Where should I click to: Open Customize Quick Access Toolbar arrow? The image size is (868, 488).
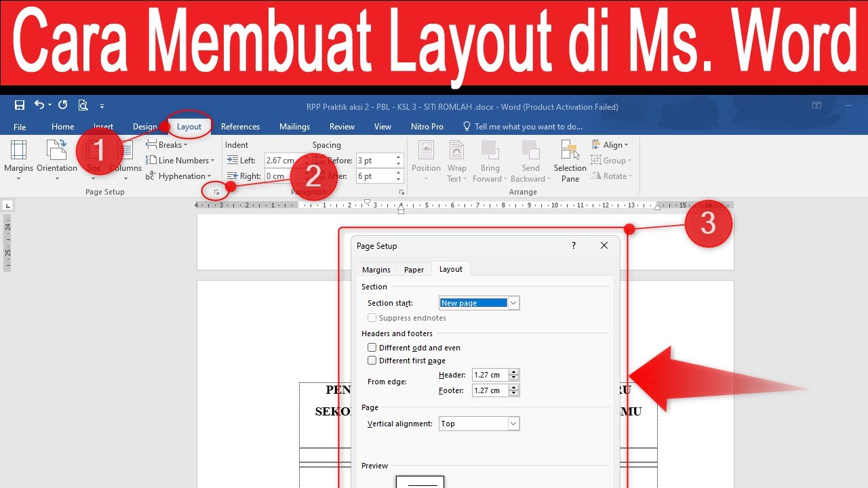coord(102,106)
